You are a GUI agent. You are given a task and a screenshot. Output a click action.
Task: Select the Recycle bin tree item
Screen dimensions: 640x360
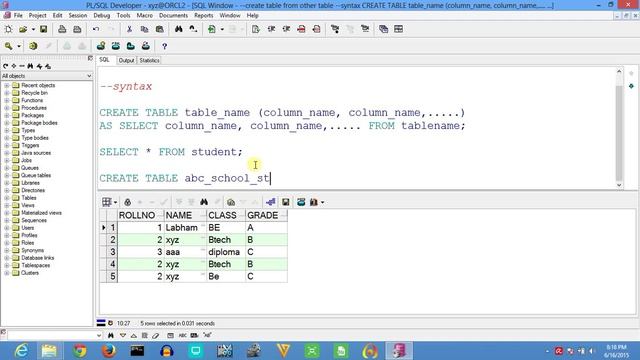(x=34, y=93)
